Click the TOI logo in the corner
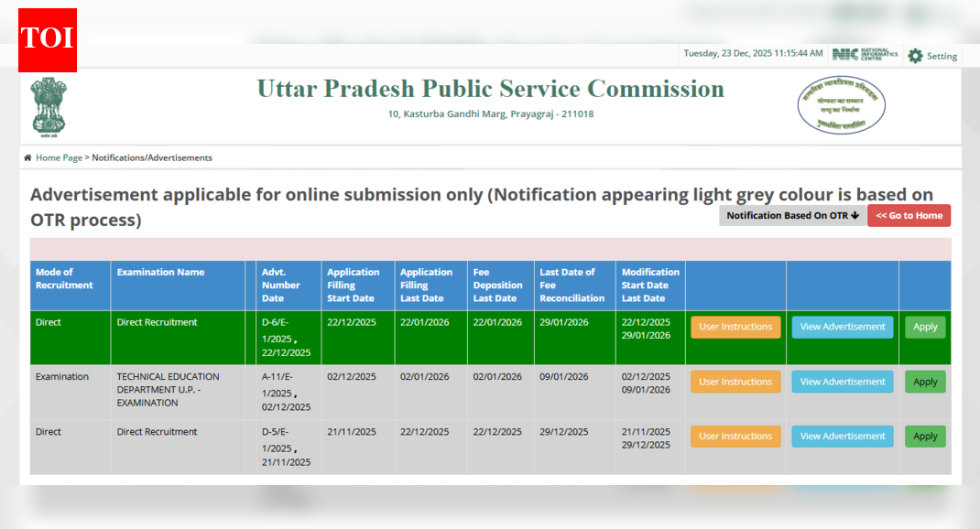This screenshot has width=980, height=529. (x=47, y=40)
